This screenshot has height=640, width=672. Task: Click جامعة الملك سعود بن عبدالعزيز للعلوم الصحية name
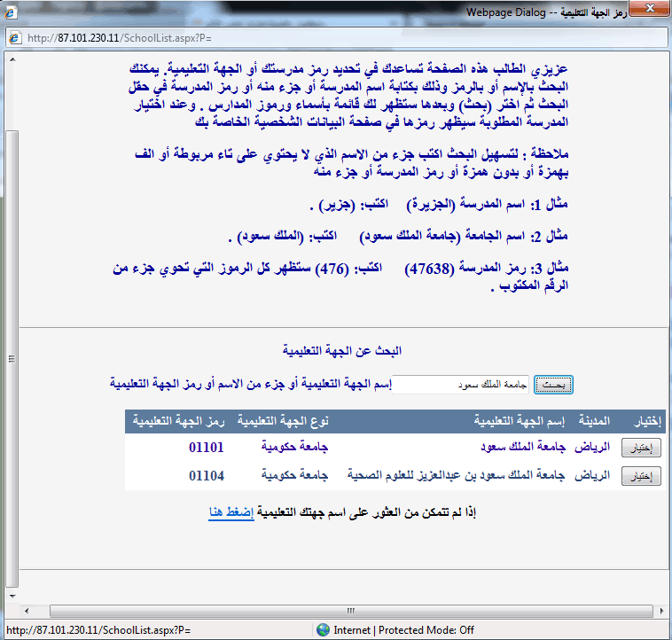pos(456,475)
